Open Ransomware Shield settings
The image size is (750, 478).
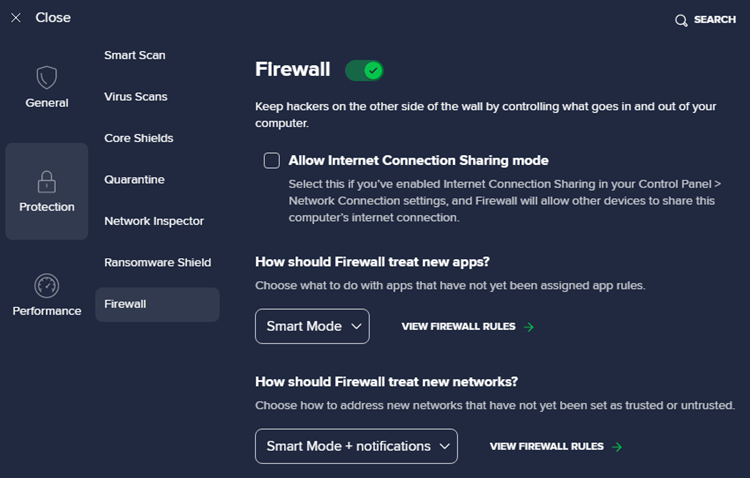click(x=157, y=263)
